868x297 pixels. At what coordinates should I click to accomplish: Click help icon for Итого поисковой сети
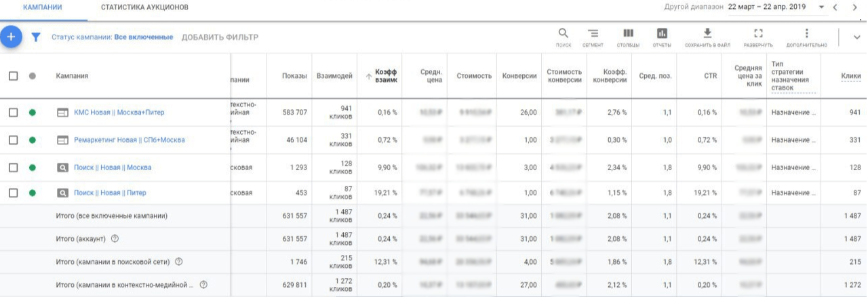point(179,262)
